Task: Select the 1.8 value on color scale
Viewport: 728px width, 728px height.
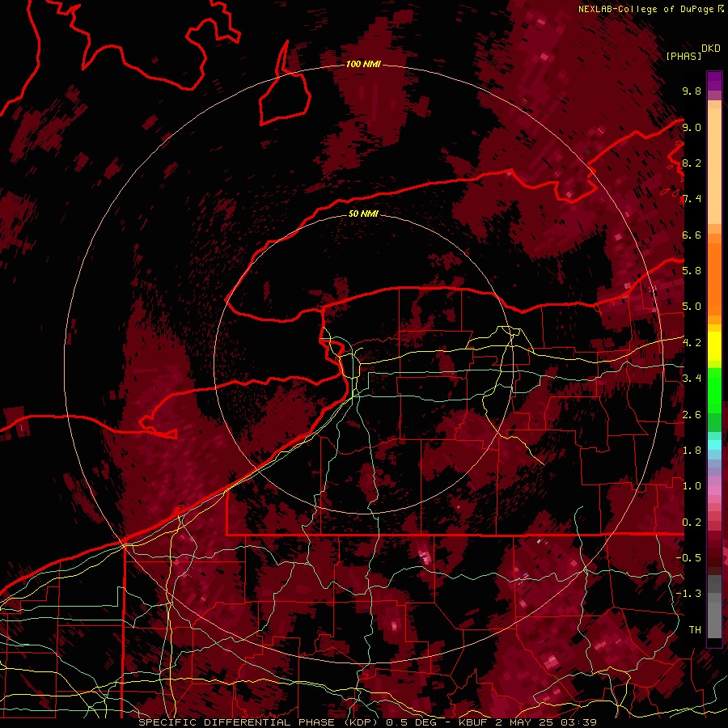Action: (692, 451)
